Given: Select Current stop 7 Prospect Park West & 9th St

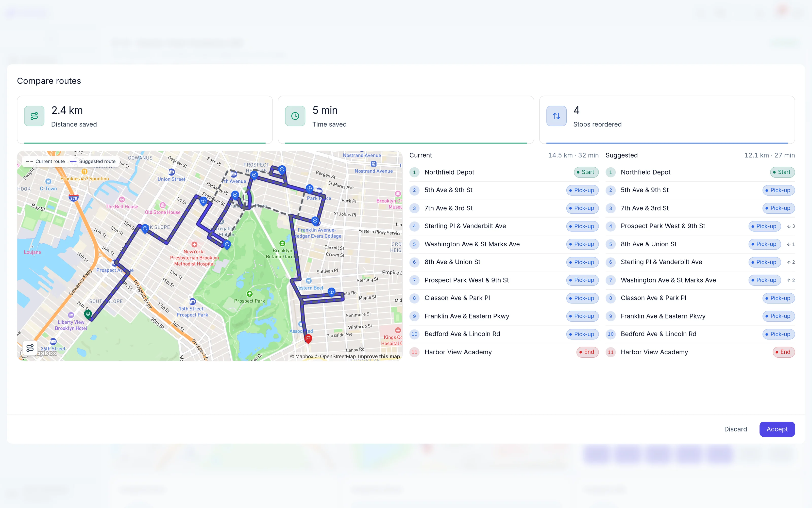Looking at the screenshot, I should click(x=504, y=280).
